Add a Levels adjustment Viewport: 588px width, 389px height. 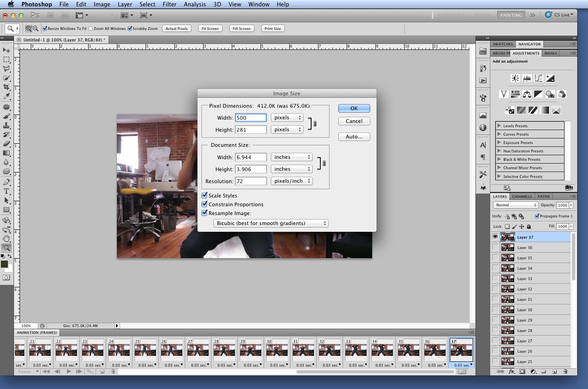527,78
